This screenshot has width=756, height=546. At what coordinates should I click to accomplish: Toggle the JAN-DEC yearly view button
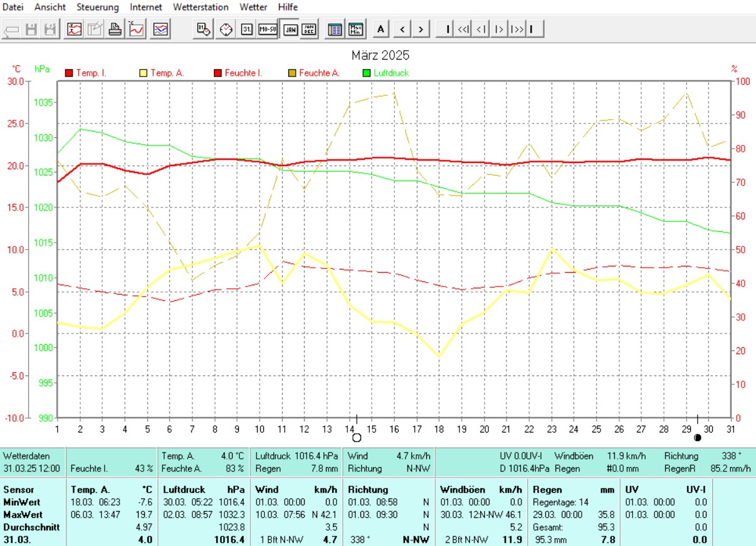coord(308,29)
